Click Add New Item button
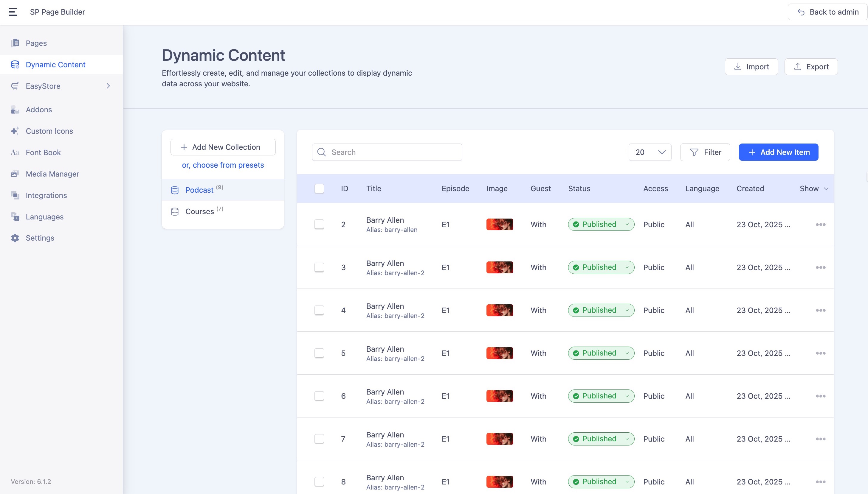The image size is (868, 494). [778, 152]
